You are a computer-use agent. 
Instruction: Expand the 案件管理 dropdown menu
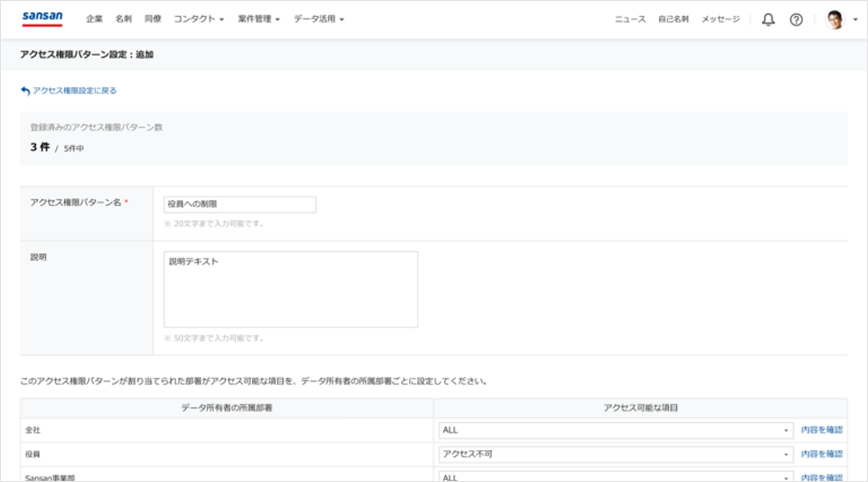(x=259, y=19)
